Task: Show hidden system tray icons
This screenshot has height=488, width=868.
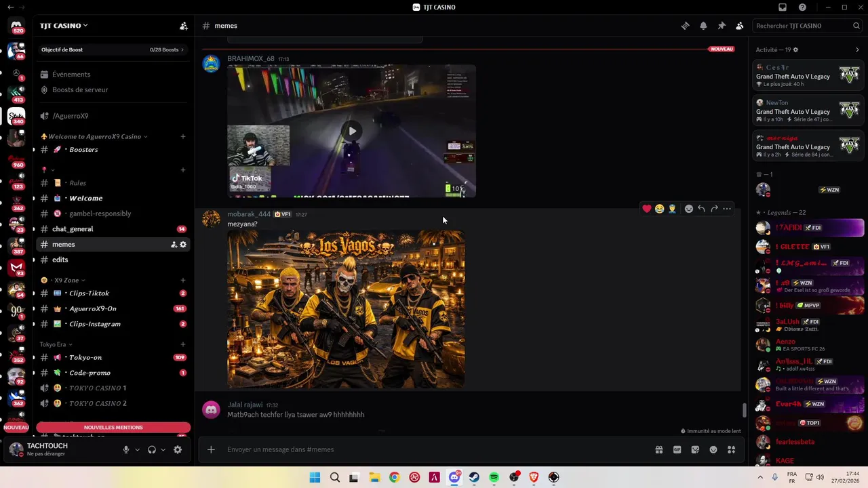Action: (759, 477)
